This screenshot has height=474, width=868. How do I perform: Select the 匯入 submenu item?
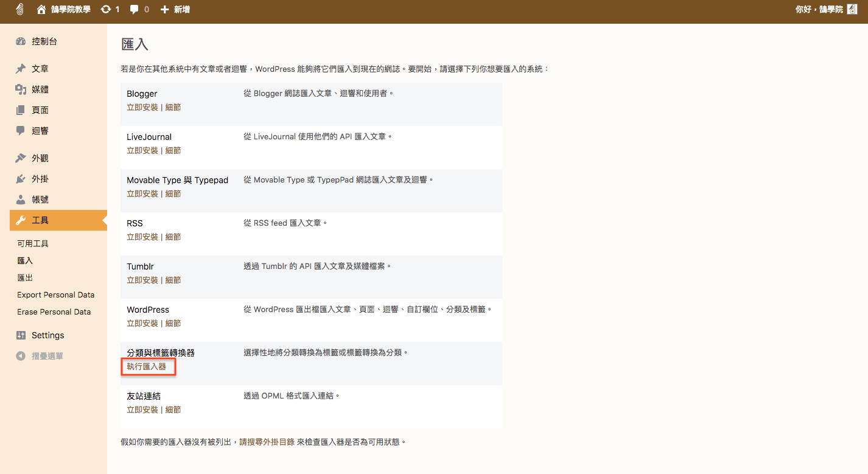[25, 260]
